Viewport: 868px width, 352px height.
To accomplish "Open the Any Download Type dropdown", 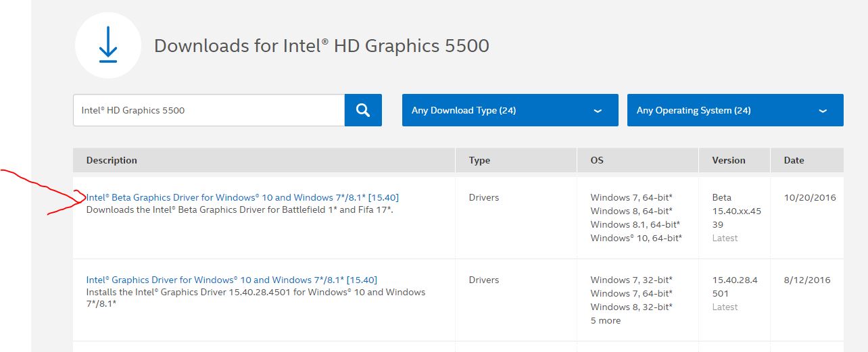I will pos(510,110).
